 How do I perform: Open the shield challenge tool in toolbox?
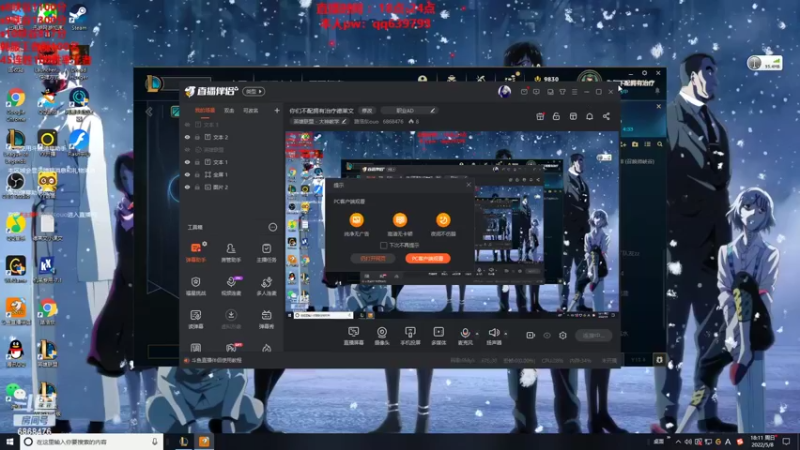pos(196,286)
